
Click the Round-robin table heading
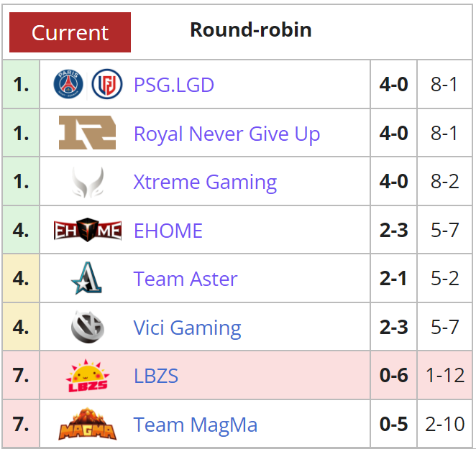(251, 29)
